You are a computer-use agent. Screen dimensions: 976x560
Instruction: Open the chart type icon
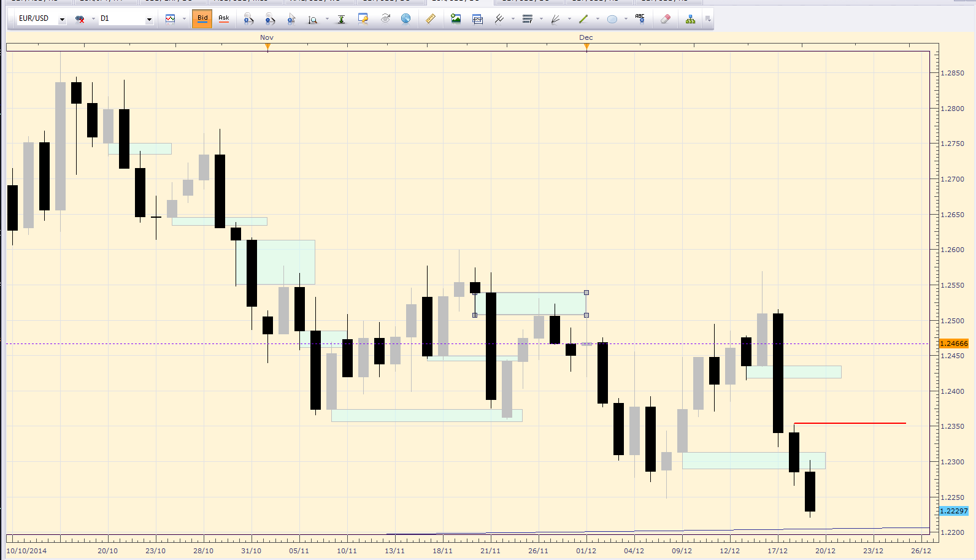[x=171, y=19]
